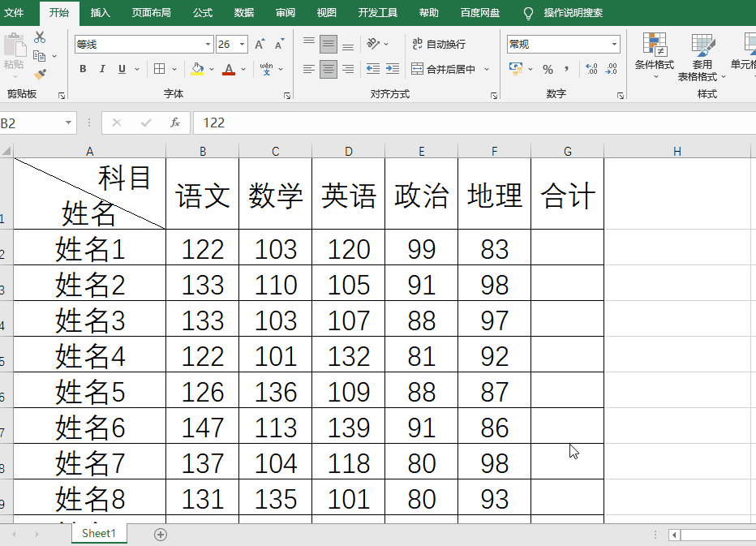This screenshot has width=756, height=546.
Task: Apply the red font color A
Action: tap(229, 69)
